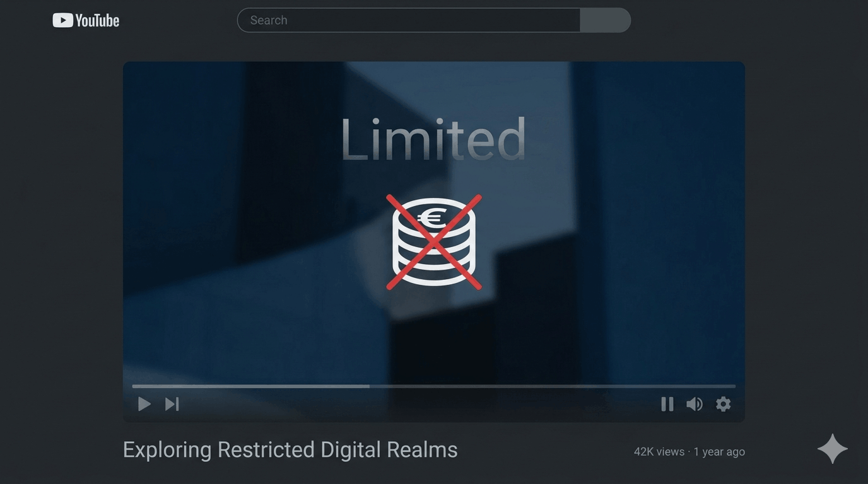Screen dimensions: 868x484
Task: Click the four-point sparkle star icon
Action: (833, 449)
